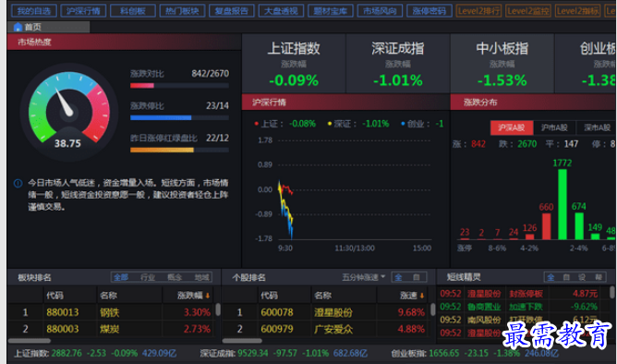Click the horizontal scrollbar under 个股排名 table
Image resolution: width=617 pixels, height=364 pixels.
coord(242,340)
